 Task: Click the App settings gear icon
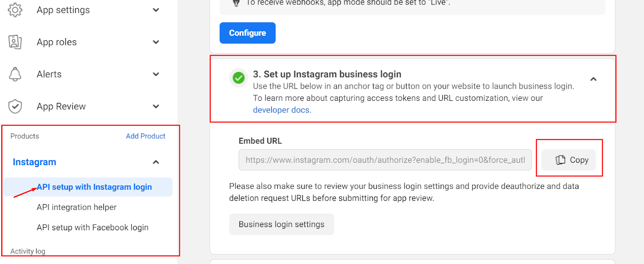point(15,10)
